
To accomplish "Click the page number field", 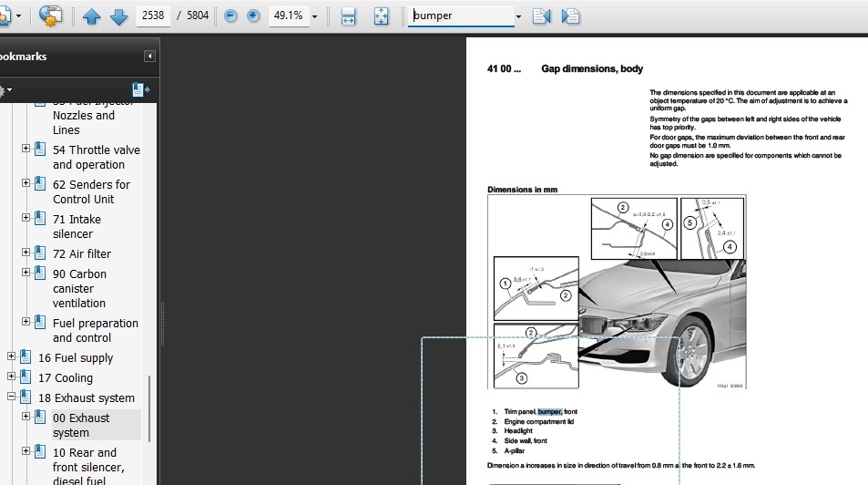I will [x=153, y=16].
